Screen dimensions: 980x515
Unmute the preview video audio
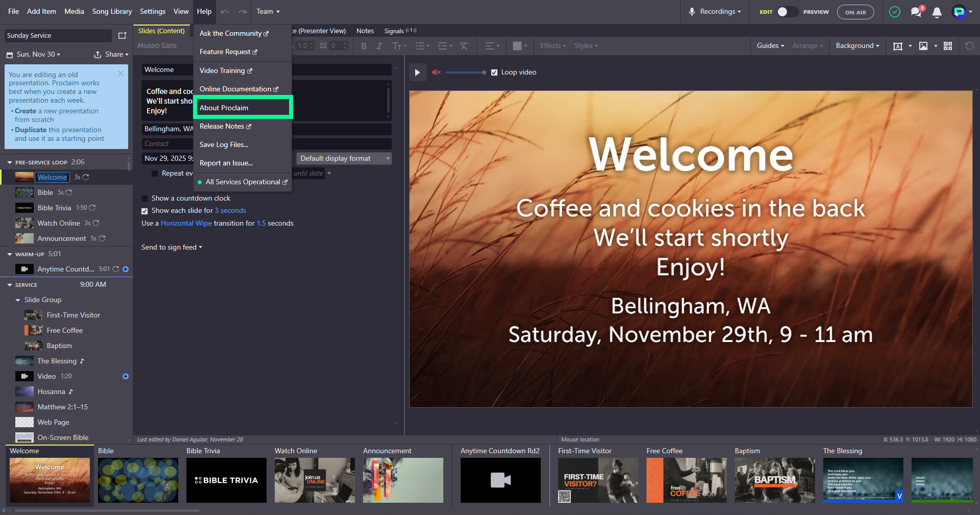pyautogui.click(x=436, y=72)
